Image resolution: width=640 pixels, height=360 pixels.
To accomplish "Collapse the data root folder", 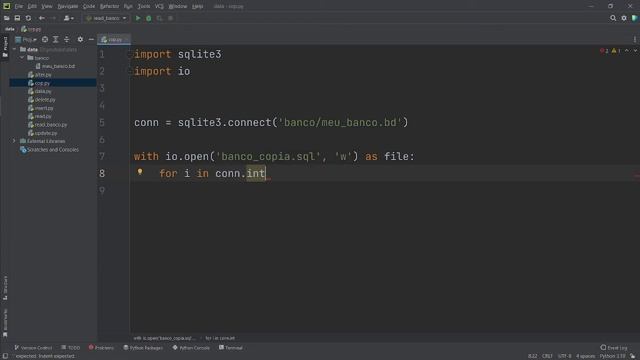I will coord(15,49).
